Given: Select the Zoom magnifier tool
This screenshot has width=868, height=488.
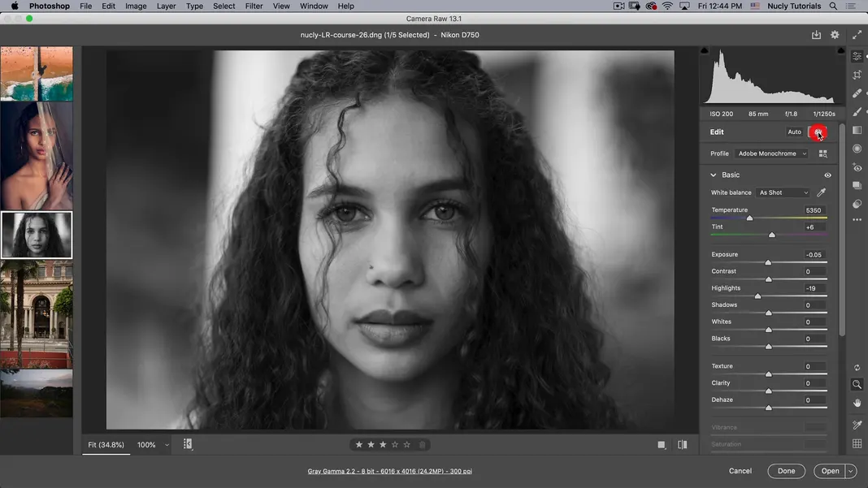Looking at the screenshot, I should coord(857,384).
